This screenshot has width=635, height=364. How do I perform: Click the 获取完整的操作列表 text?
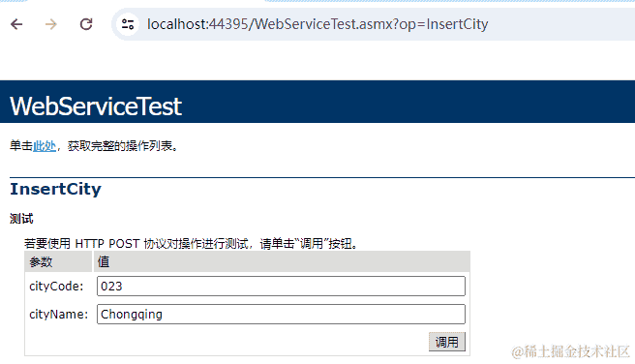click(120, 146)
